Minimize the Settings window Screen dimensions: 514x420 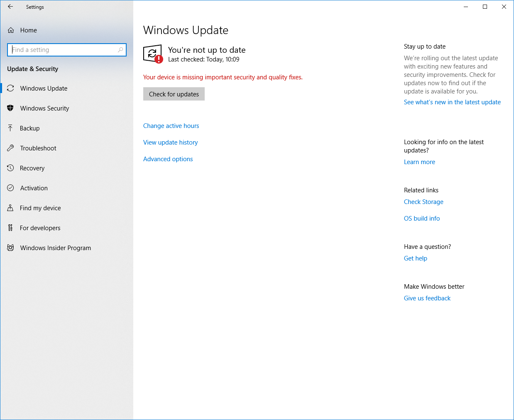click(x=466, y=7)
